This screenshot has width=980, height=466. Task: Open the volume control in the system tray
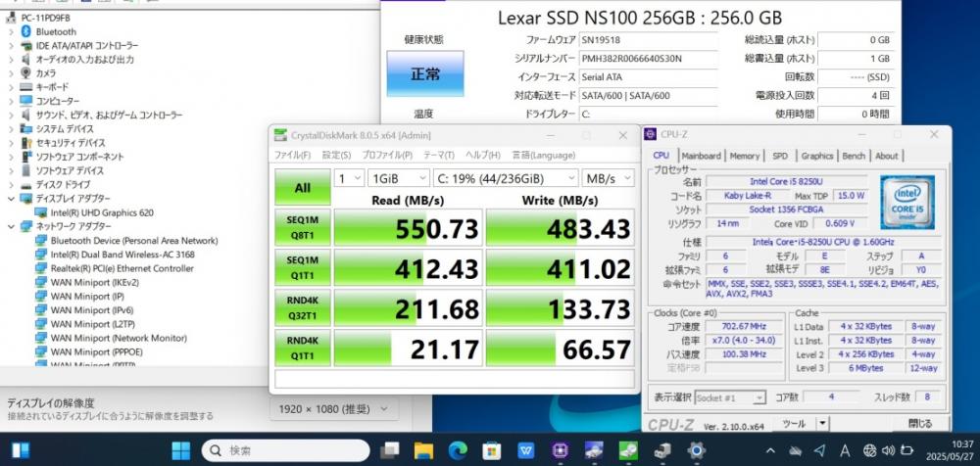(888, 450)
